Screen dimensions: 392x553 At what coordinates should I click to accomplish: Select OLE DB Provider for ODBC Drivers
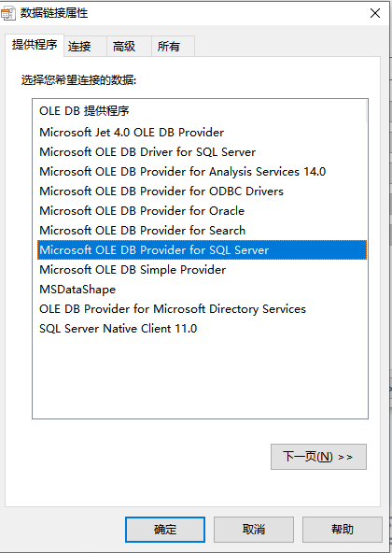202,191
